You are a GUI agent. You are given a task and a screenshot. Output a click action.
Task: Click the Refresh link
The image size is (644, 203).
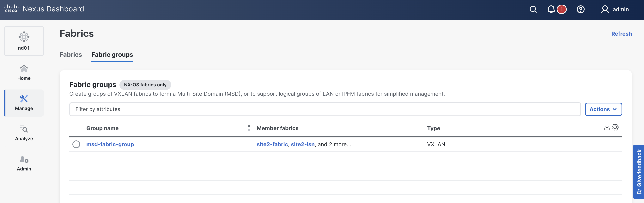click(621, 34)
